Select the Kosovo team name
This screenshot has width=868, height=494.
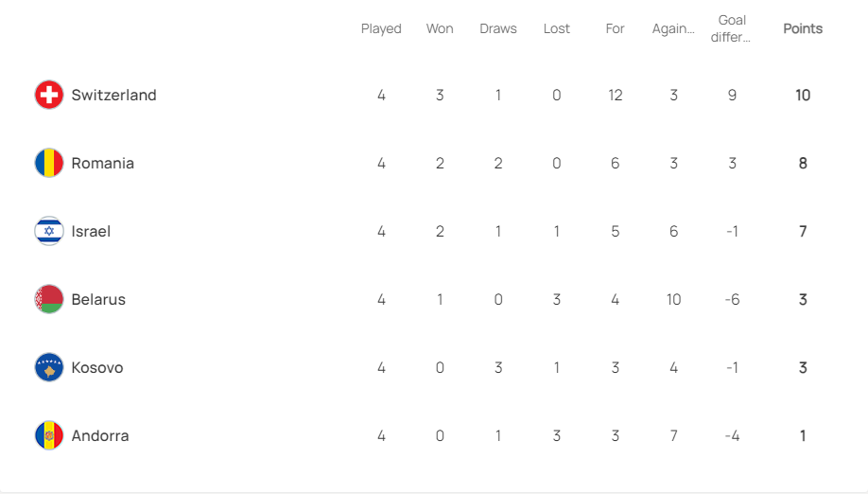[x=96, y=367]
